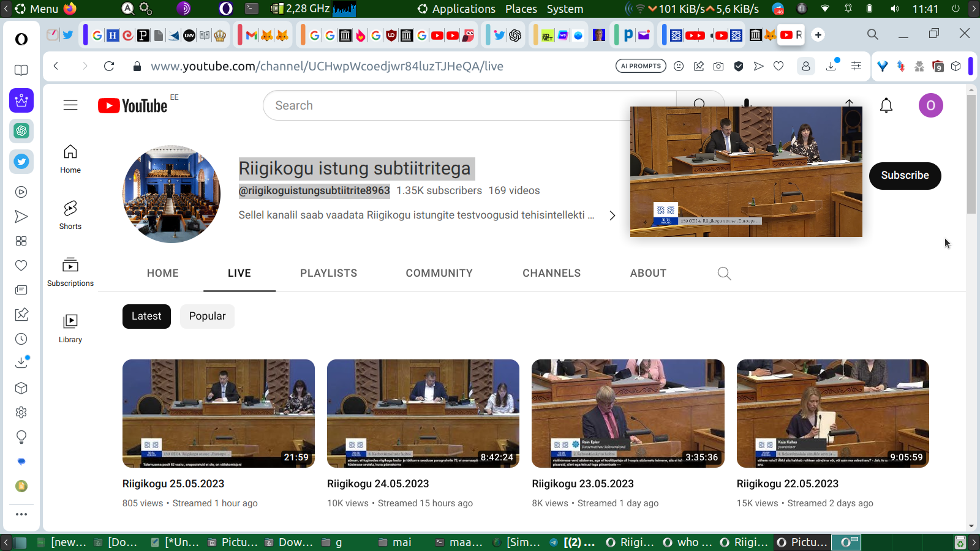Image resolution: width=980 pixels, height=551 pixels.
Task: Open Shorts in the YouTube sidebar
Action: coord(70,215)
